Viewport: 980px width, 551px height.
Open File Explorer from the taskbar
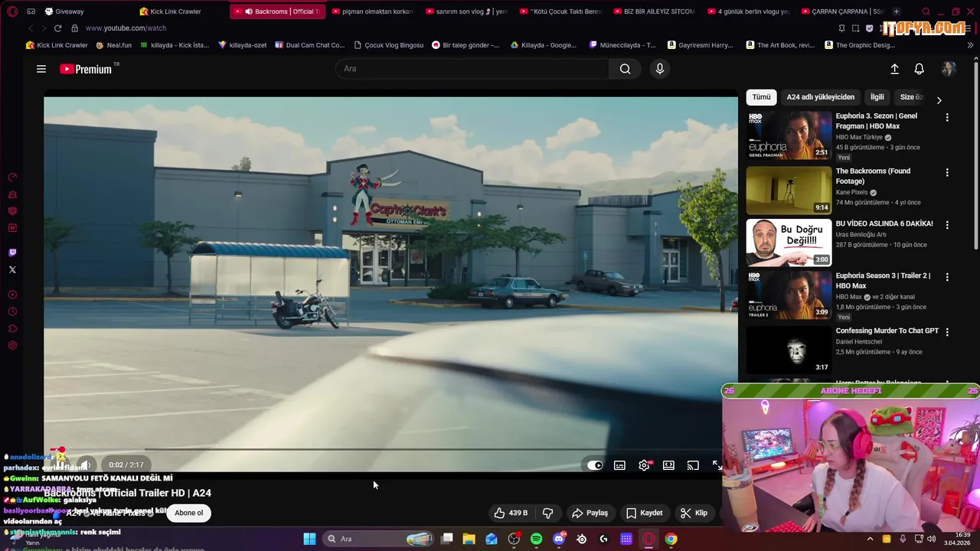[x=469, y=539]
